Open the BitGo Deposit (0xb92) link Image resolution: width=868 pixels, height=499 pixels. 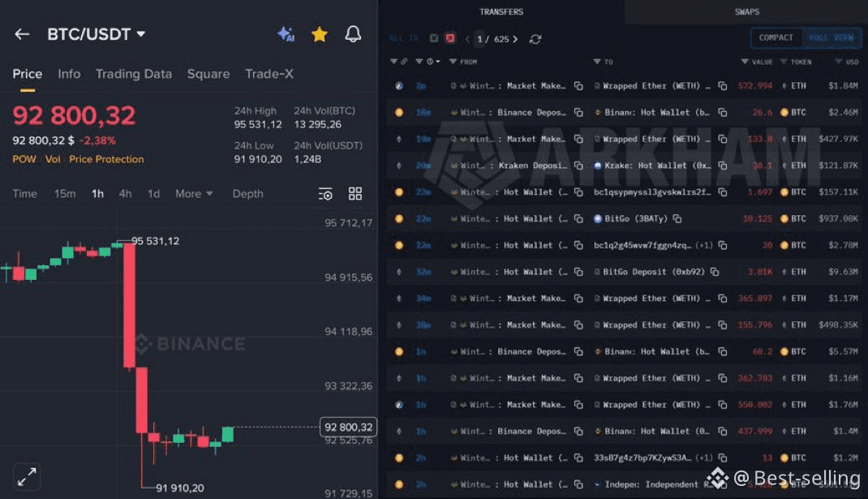click(649, 272)
